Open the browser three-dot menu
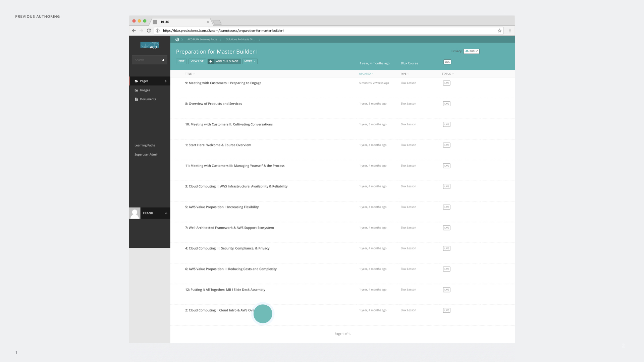Viewport: 644px width, 362px height. [x=510, y=31]
